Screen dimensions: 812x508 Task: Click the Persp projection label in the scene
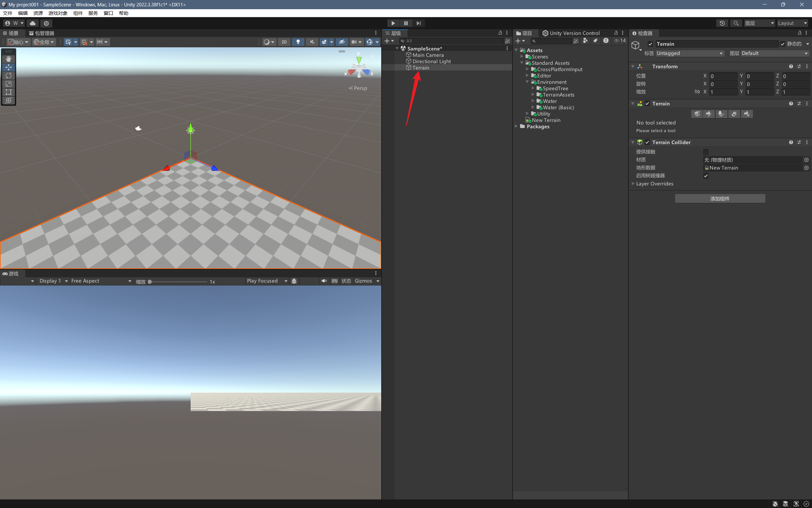[358, 88]
